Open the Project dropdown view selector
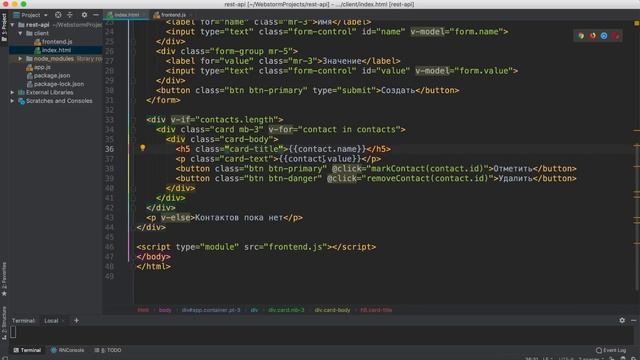This screenshot has height=360, width=640. tap(31, 15)
